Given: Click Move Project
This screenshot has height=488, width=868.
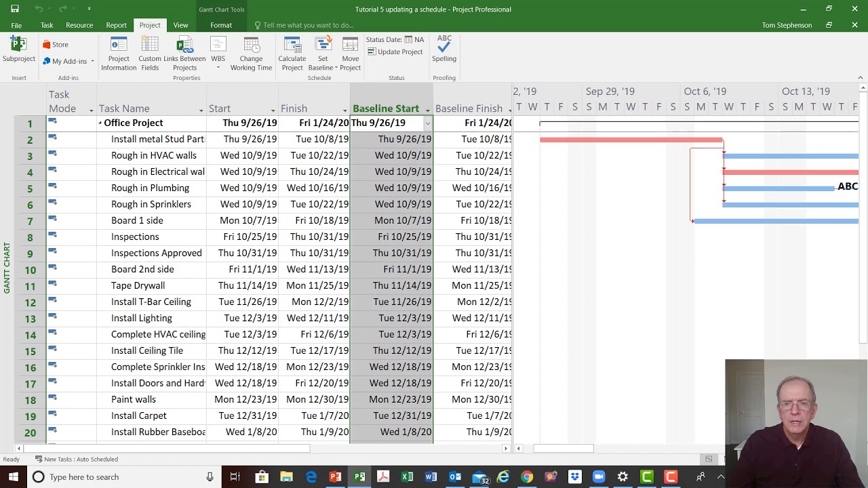Looking at the screenshot, I should pyautogui.click(x=351, y=54).
